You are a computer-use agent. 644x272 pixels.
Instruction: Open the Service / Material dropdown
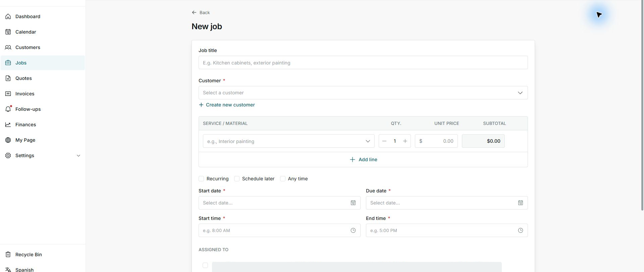[288, 141]
